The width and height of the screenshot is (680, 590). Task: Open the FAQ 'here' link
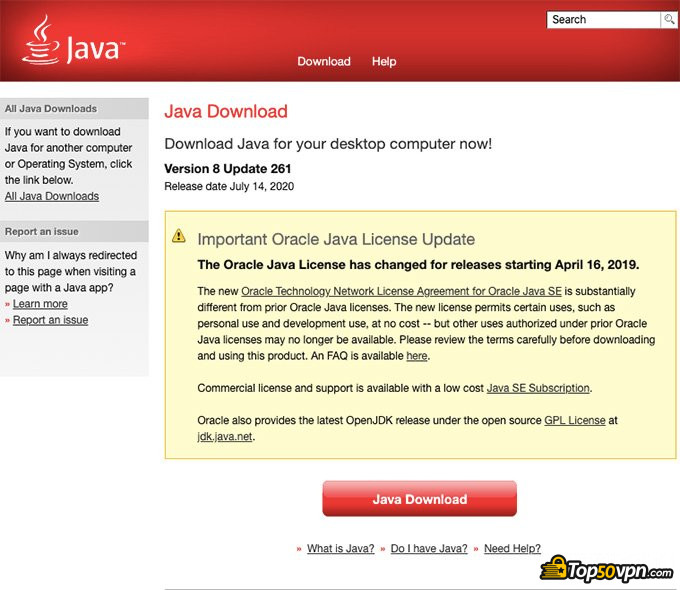click(416, 356)
